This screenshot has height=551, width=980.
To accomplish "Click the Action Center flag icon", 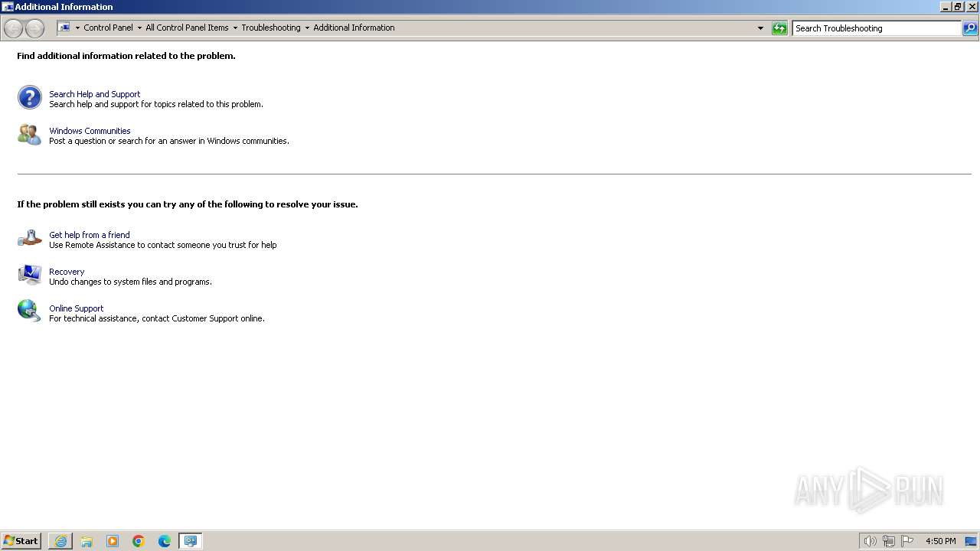I will point(907,541).
